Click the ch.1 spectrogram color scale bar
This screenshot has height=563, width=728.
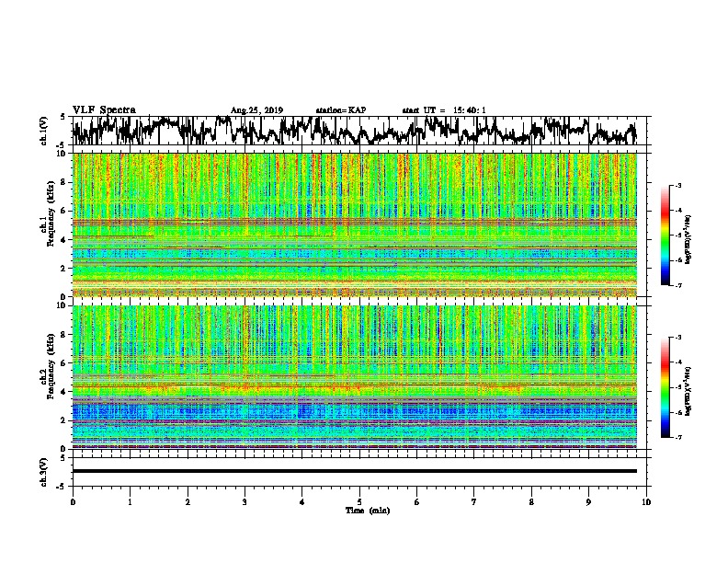click(x=665, y=236)
